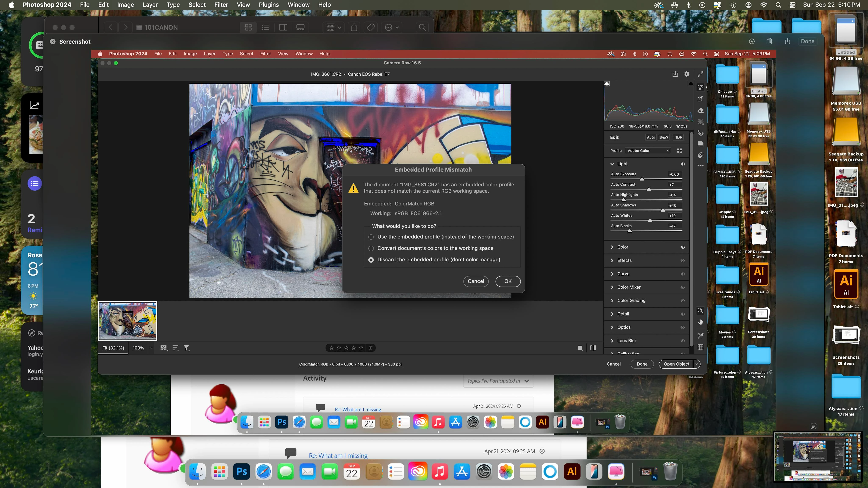Open the Filter menu in menu bar
Image resolution: width=868 pixels, height=488 pixels.
pyautogui.click(x=221, y=5)
